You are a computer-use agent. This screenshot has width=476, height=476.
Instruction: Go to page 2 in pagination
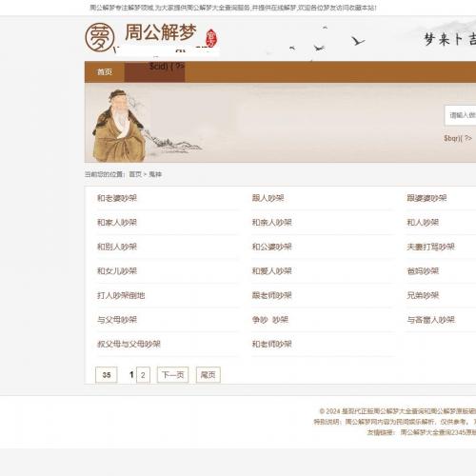143,375
